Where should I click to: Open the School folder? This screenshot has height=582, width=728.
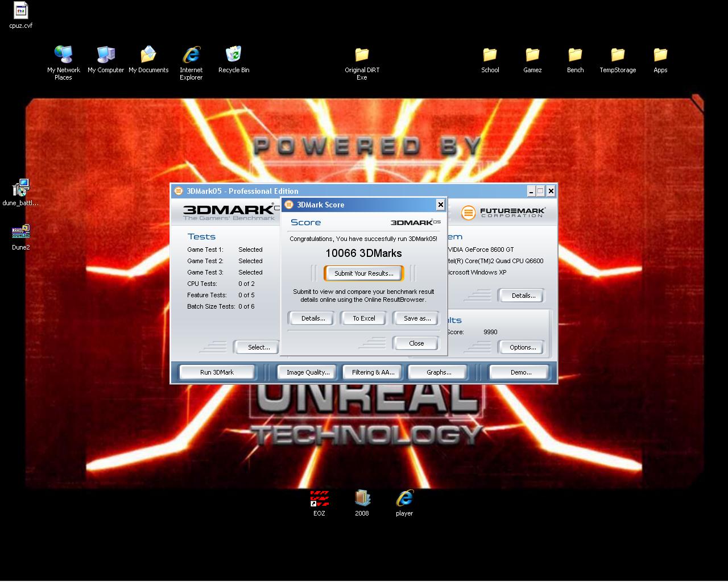point(490,55)
